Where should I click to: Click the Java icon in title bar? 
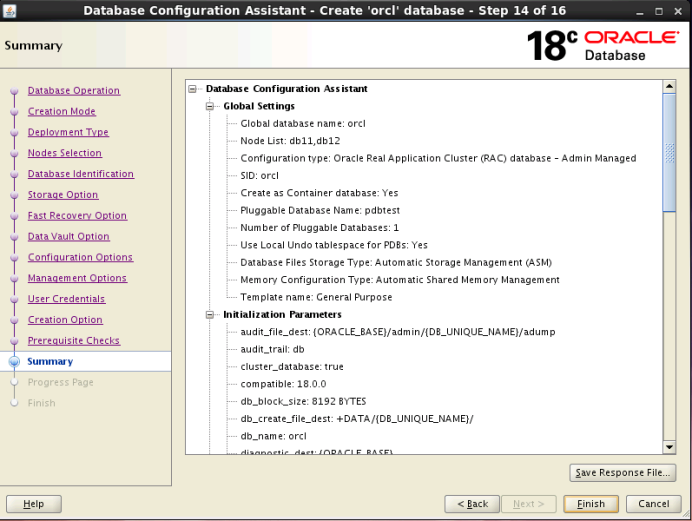pos(11,10)
